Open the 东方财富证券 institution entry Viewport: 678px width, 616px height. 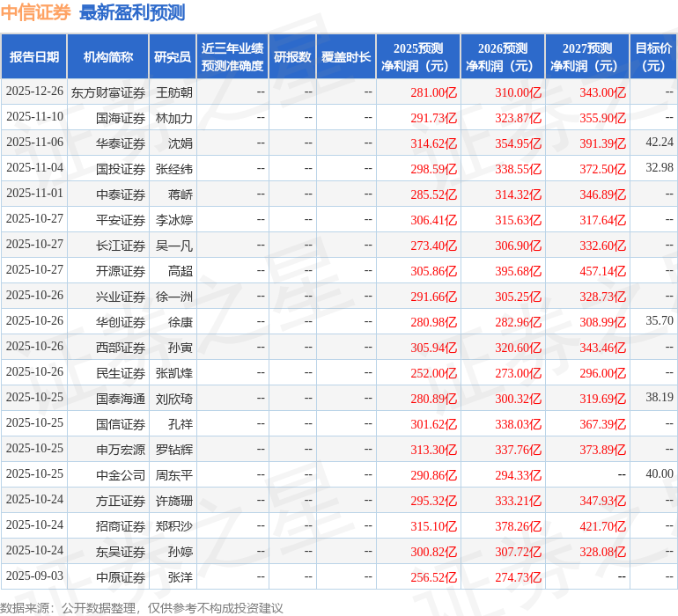tap(108, 92)
